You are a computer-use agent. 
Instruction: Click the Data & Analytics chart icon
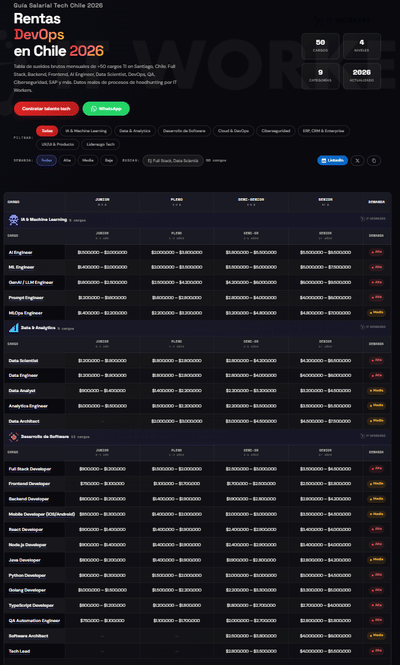pyautogui.click(x=14, y=328)
